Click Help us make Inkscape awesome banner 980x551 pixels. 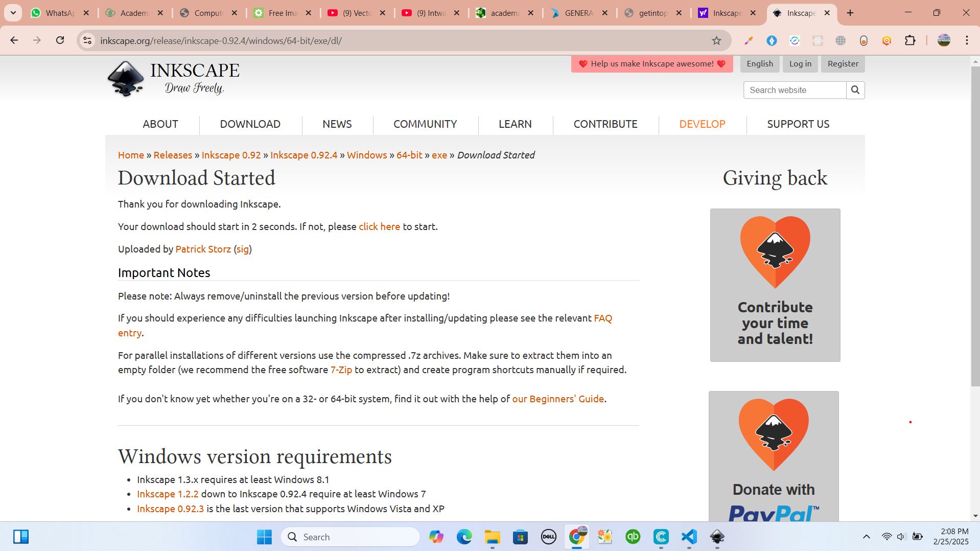tap(652, 64)
